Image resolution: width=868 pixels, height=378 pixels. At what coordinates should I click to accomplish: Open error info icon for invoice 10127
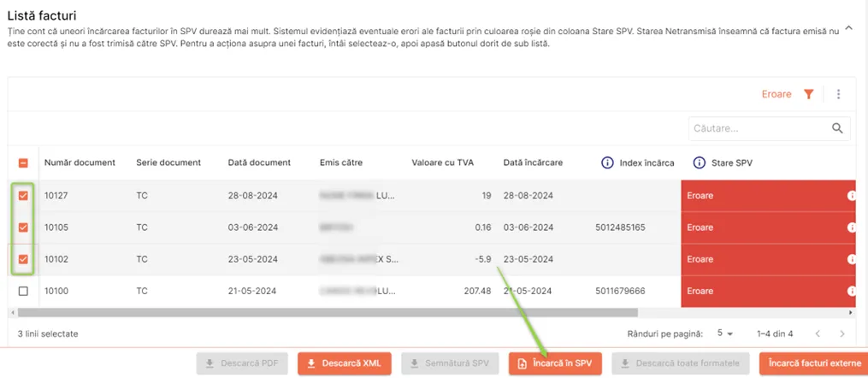852,195
